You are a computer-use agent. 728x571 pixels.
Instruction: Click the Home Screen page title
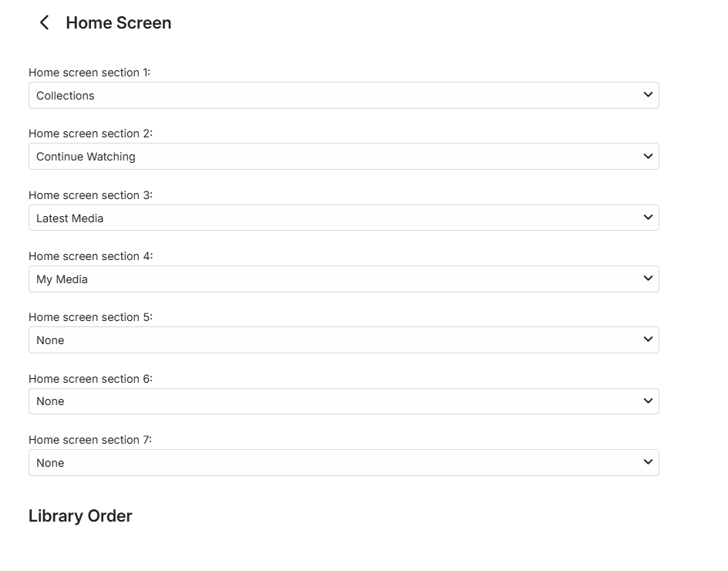(119, 23)
